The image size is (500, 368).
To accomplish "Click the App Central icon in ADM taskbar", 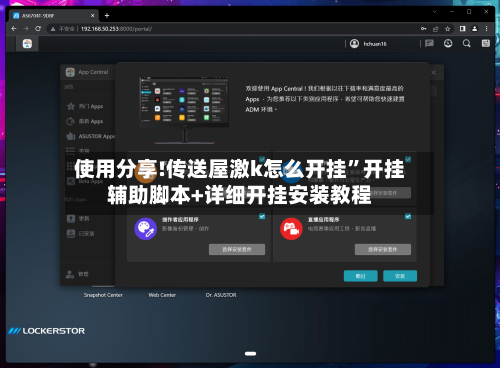I will tap(27, 44).
